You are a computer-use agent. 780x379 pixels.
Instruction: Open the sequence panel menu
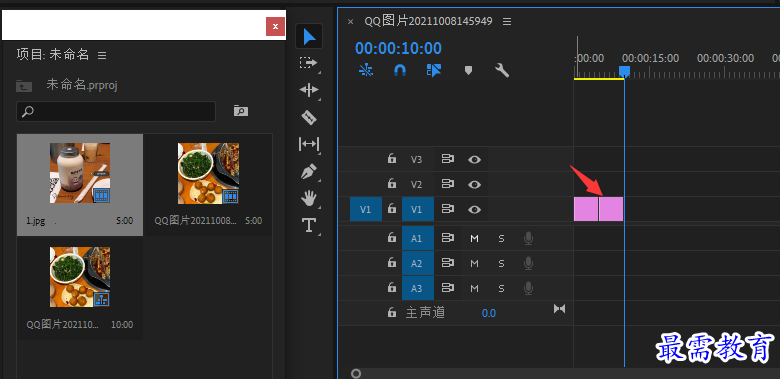[507, 21]
